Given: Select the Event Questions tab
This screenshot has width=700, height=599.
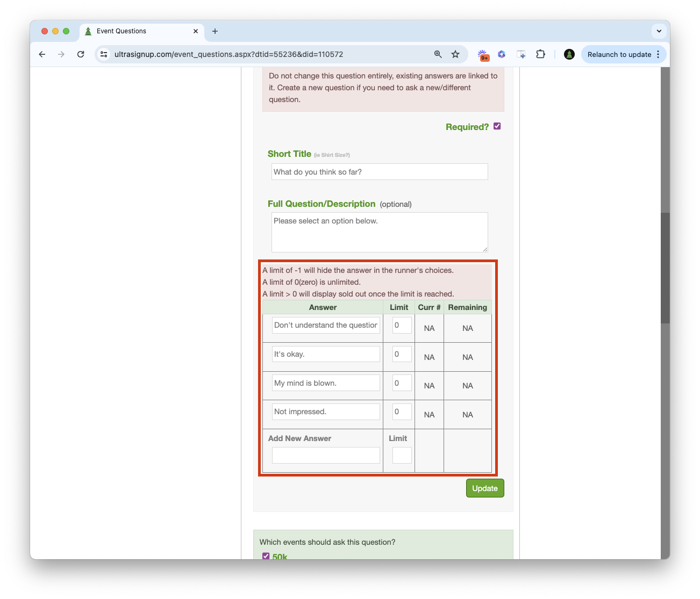Looking at the screenshot, I should pyautogui.click(x=142, y=31).
